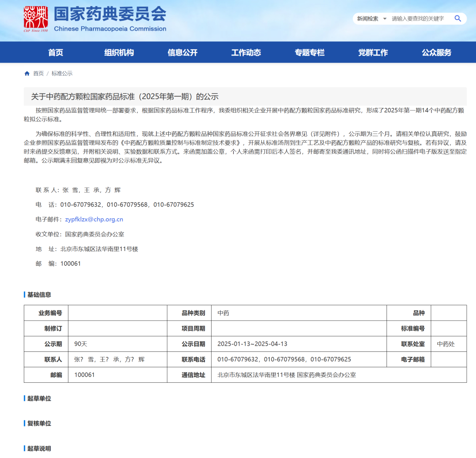Click the 专题专栏 navigation item
Image resolution: width=476 pixels, height=458 pixels.
coord(309,52)
